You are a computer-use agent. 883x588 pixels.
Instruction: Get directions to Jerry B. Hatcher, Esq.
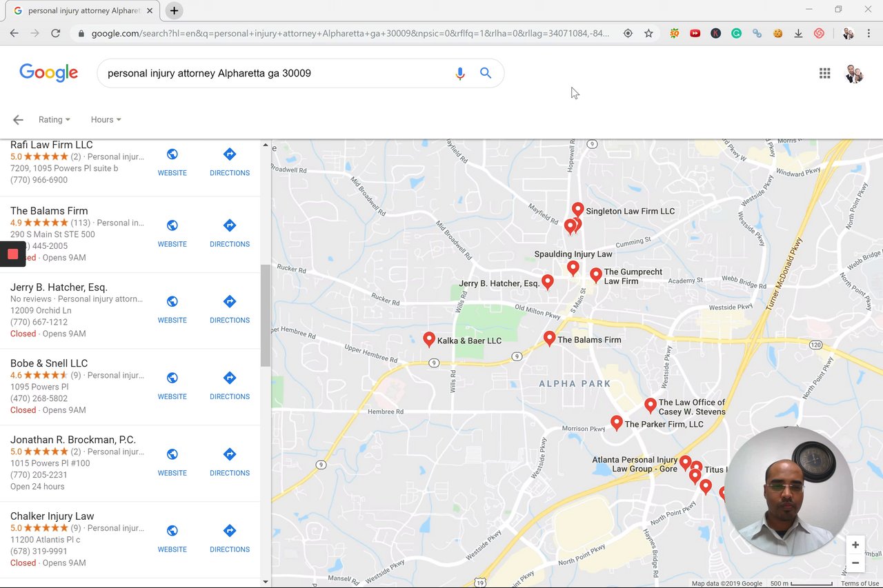(230, 301)
